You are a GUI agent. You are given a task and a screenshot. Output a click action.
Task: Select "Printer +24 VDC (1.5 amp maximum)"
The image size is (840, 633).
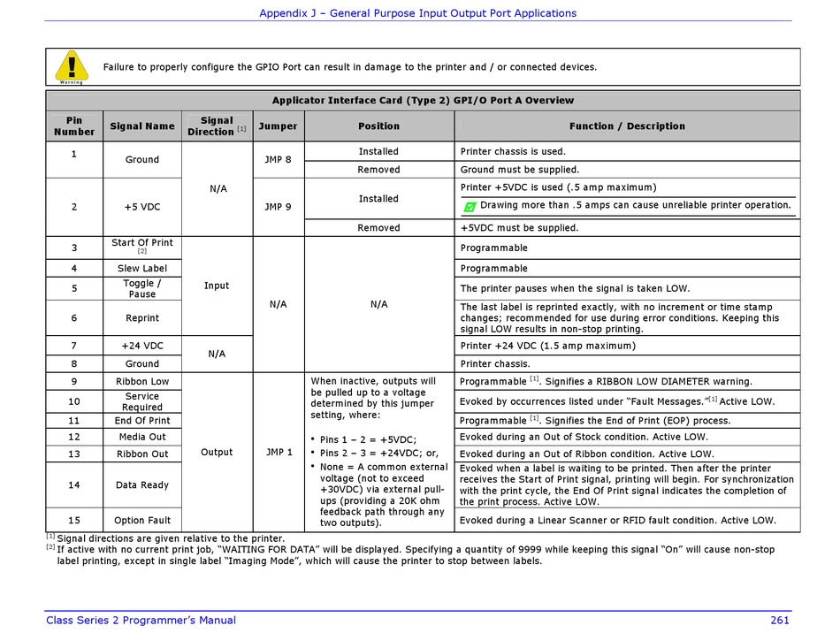[x=547, y=346]
